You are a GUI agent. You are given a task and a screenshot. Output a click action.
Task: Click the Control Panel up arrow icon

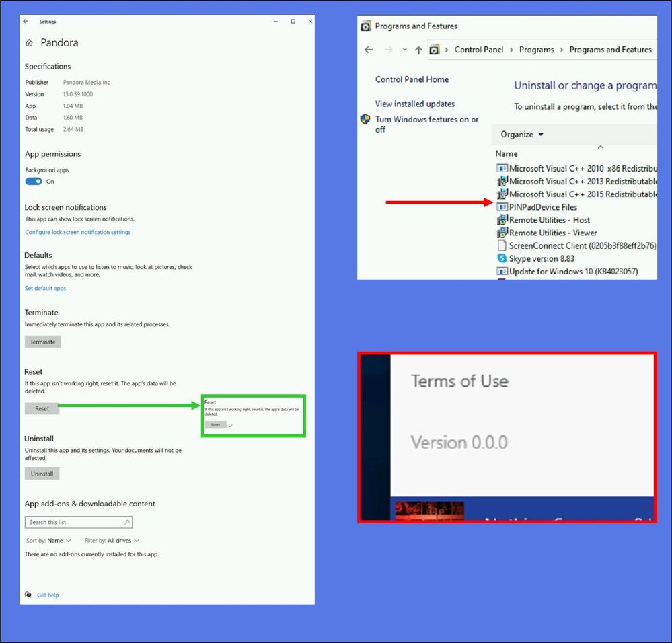418,50
